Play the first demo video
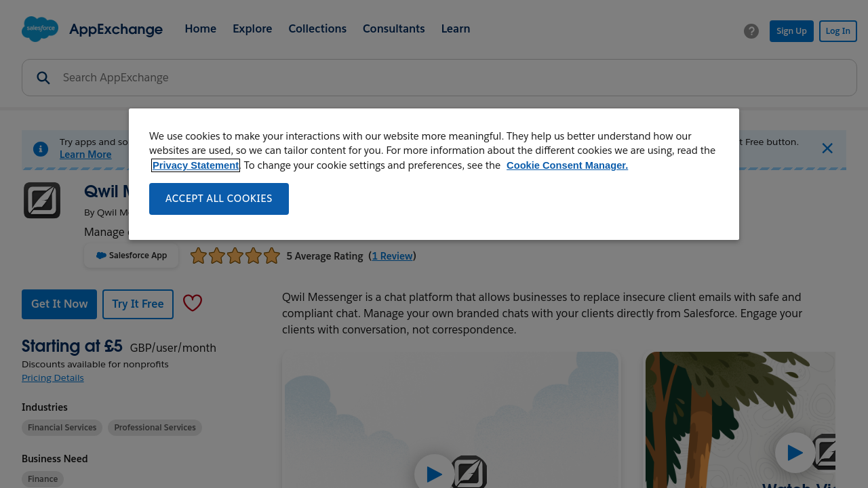The image size is (868, 488). pyautogui.click(x=434, y=473)
